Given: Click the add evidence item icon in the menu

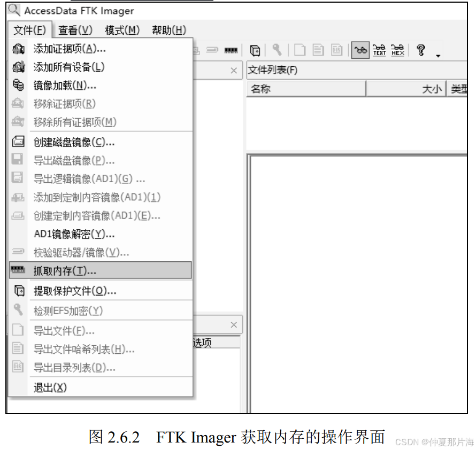Looking at the screenshot, I should tap(18, 49).
